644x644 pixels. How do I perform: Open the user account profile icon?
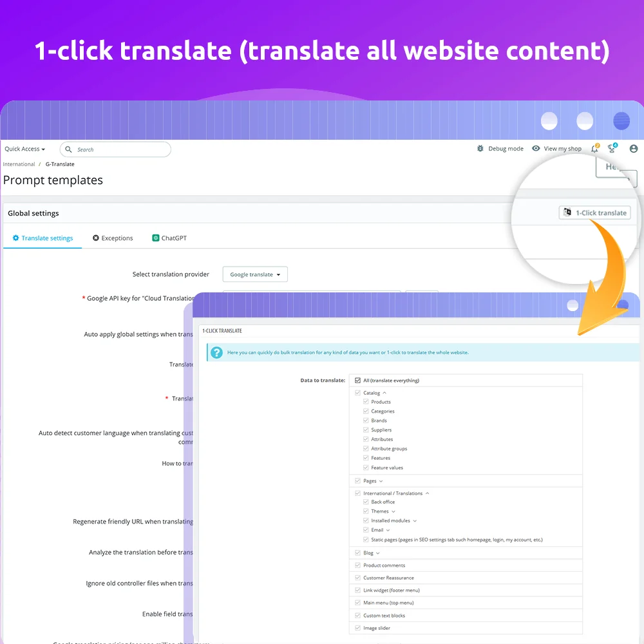[633, 148]
